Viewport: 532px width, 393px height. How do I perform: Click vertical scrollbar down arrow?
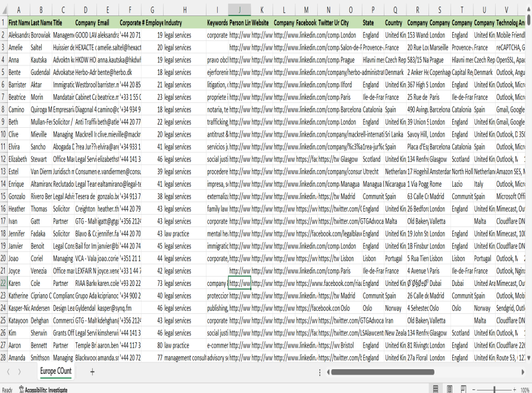coord(528,358)
